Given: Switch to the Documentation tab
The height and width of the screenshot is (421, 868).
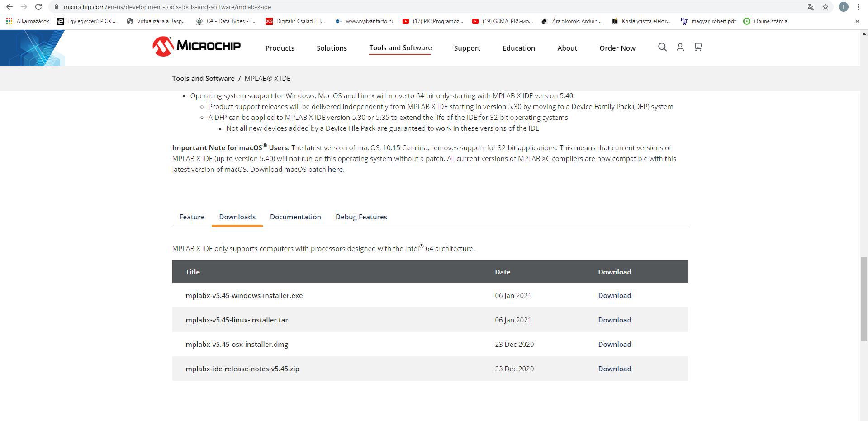Looking at the screenshot, I should 295,217.
